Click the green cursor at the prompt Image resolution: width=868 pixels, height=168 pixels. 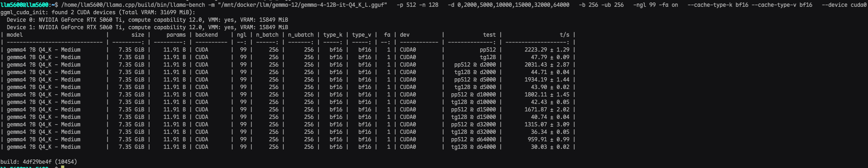click(x=63, y=167)
